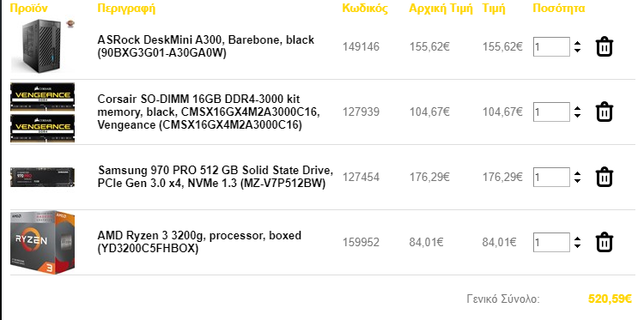This screenshot has width=644, height=320.
Task: Open Corsair Vengeance memory product image
Action: 43,112
